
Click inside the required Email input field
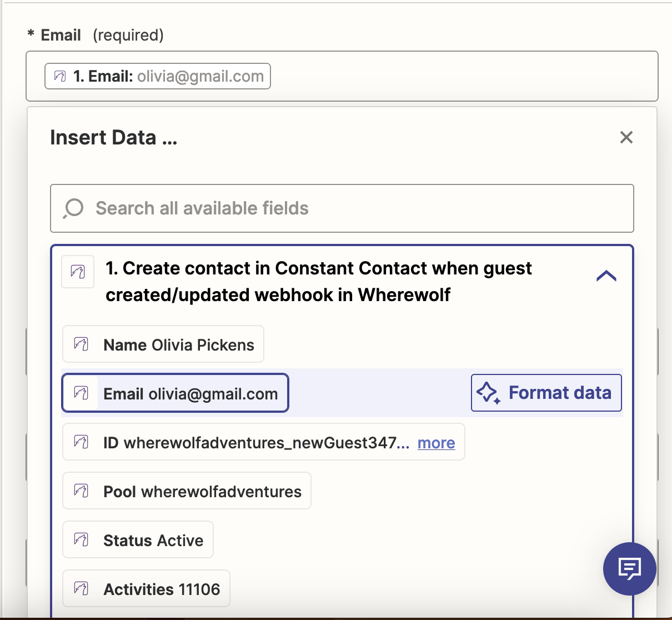click(342, 76)
